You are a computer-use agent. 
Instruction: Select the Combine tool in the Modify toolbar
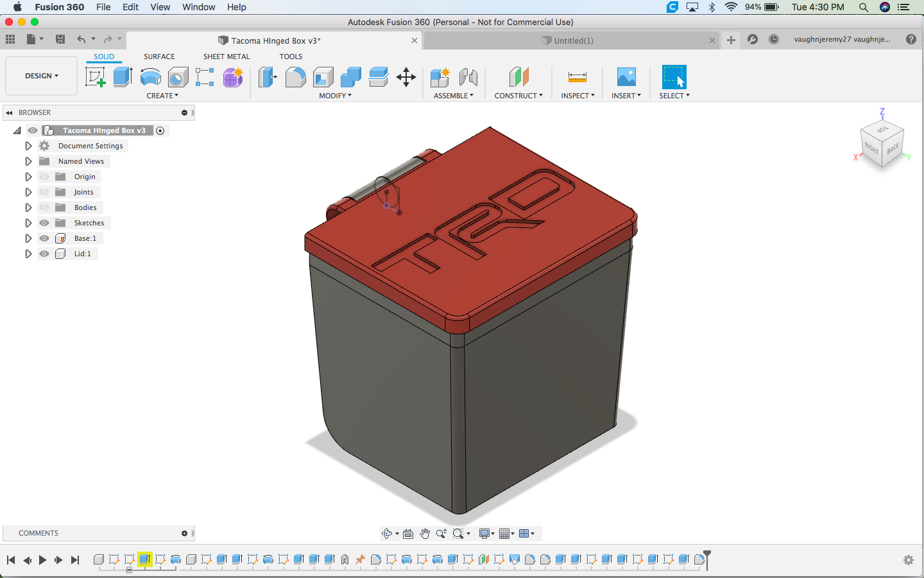[350, 78]
